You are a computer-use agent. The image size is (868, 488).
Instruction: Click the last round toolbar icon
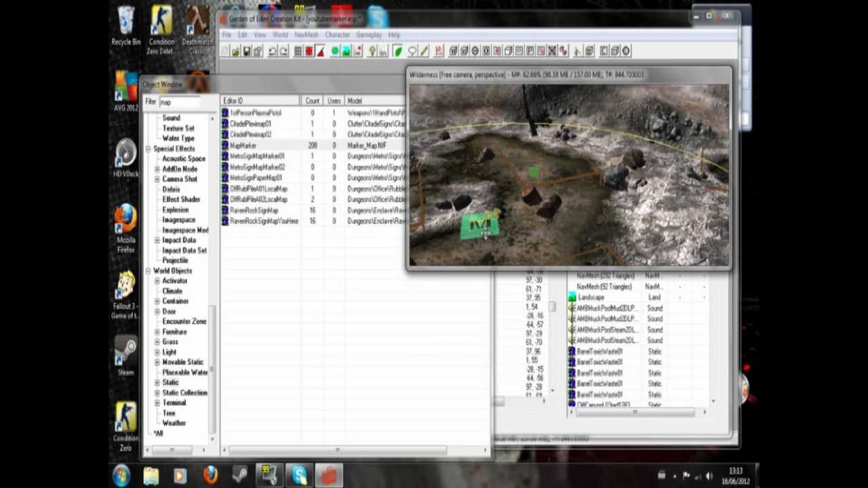[626, 51]
